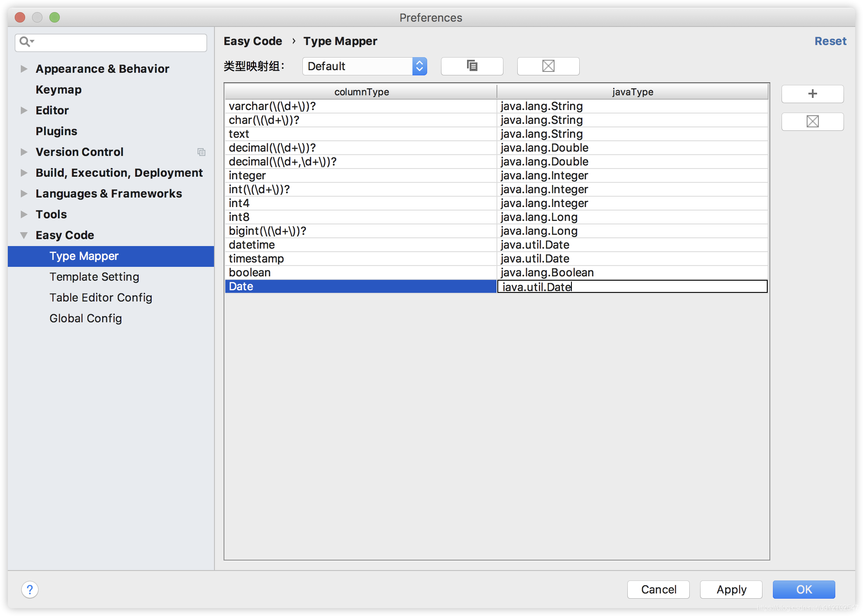The width and height of the screenshot is (863, 616).
Task: Click the reset icon top right corner
Action: 831,41
